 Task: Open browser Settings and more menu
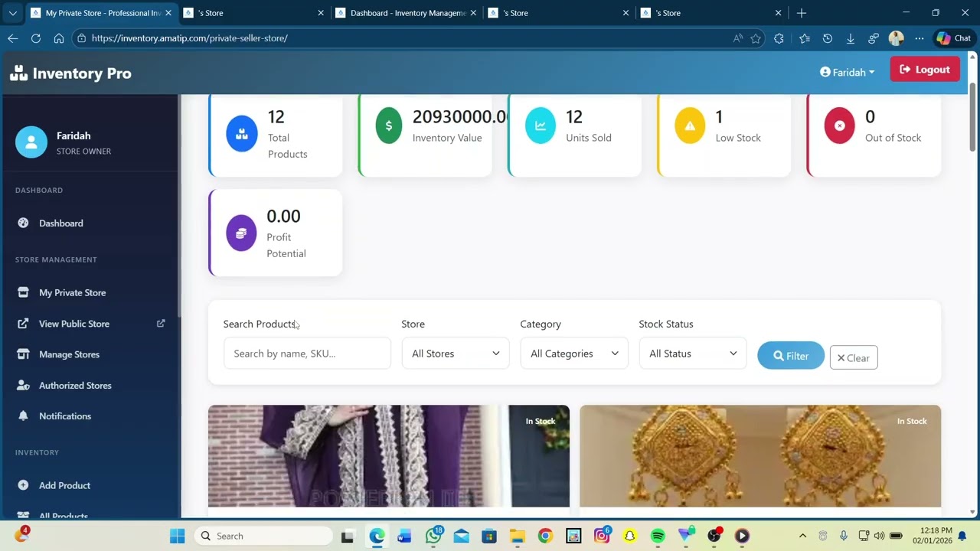[920, 38]
